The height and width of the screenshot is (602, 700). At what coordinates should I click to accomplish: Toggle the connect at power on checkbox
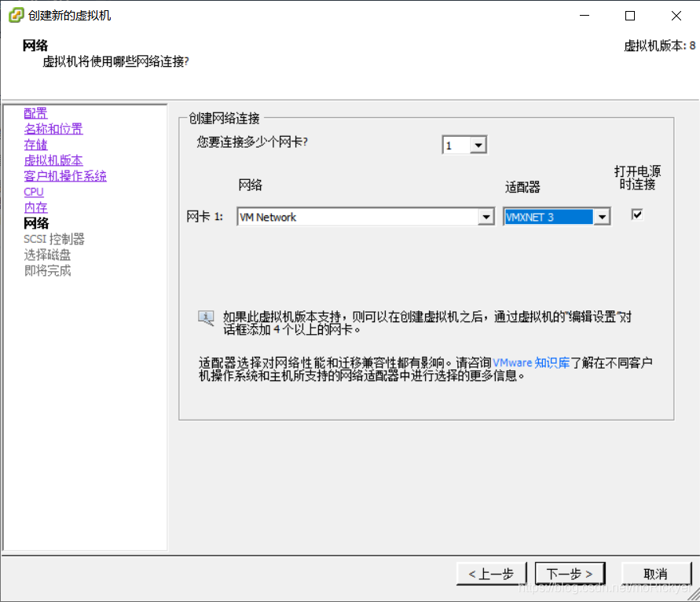click(x=637, y=215)
